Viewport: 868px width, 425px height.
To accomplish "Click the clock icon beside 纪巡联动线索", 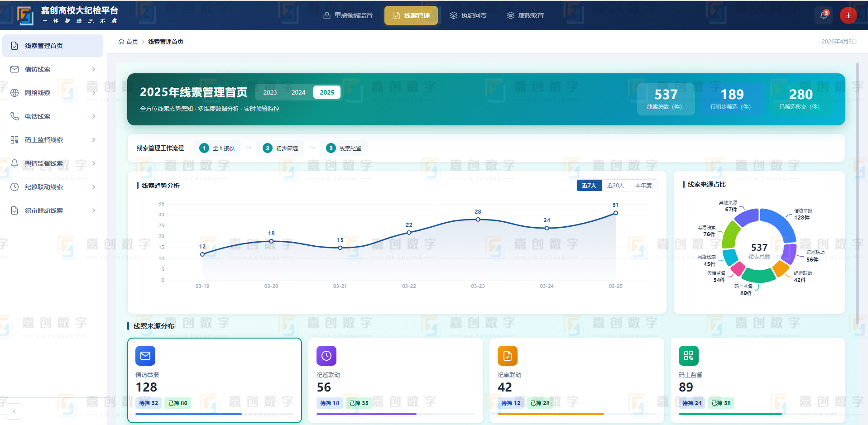I will click(14, 187).
